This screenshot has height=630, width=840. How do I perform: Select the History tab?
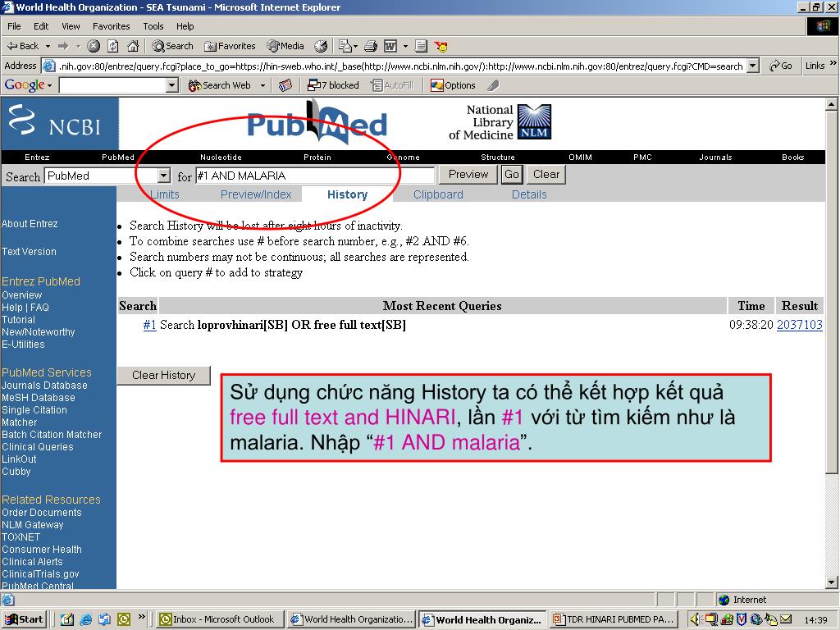coord(347,194)
